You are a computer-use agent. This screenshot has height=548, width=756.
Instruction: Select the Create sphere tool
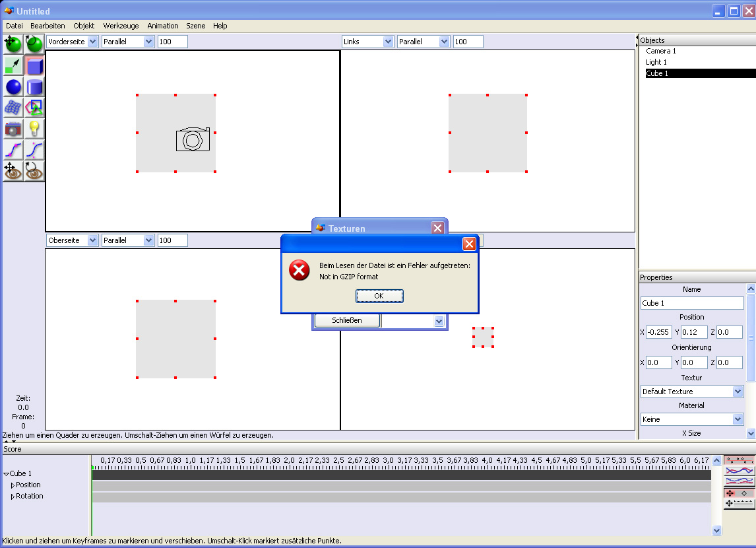pyautogui.click(x=13, y=87)
